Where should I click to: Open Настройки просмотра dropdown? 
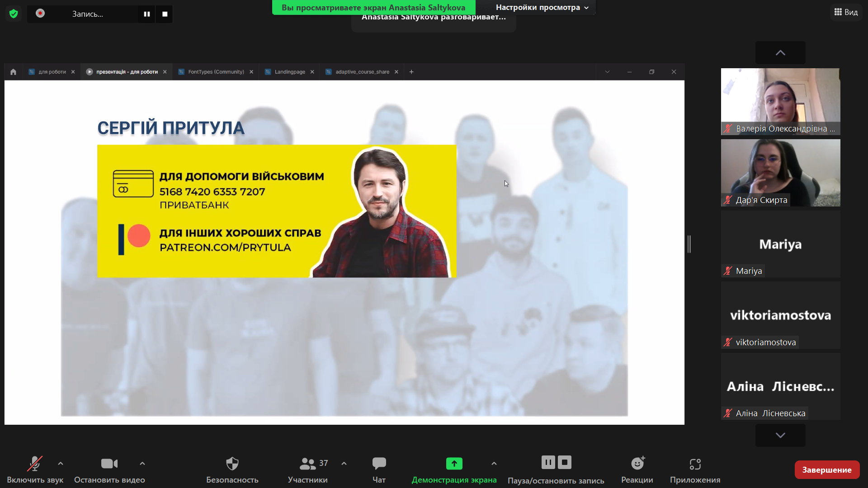542,7
